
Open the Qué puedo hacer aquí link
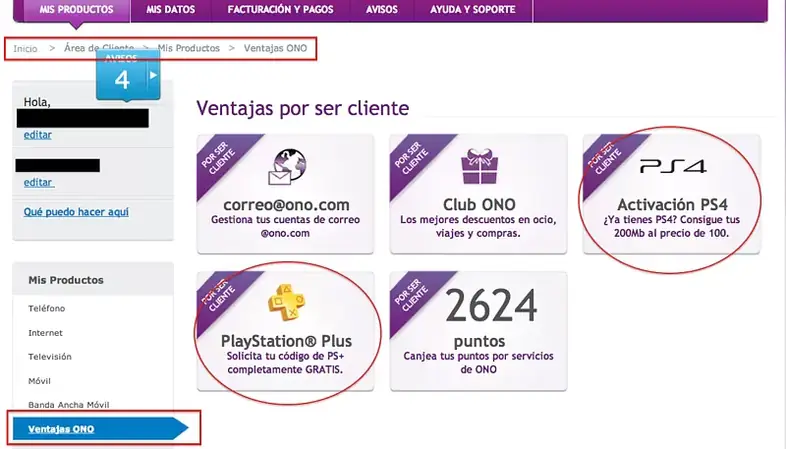click(x=76, y=212)
